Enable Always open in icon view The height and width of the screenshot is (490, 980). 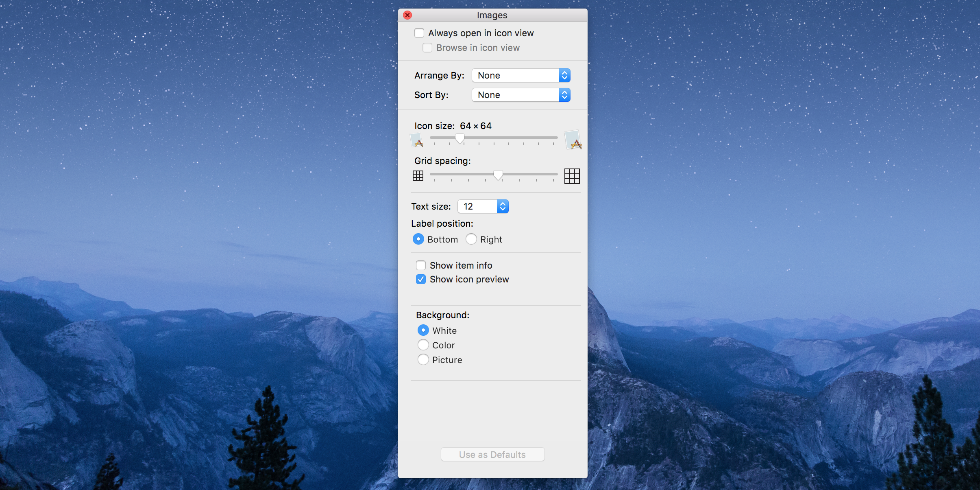(419, 33)
